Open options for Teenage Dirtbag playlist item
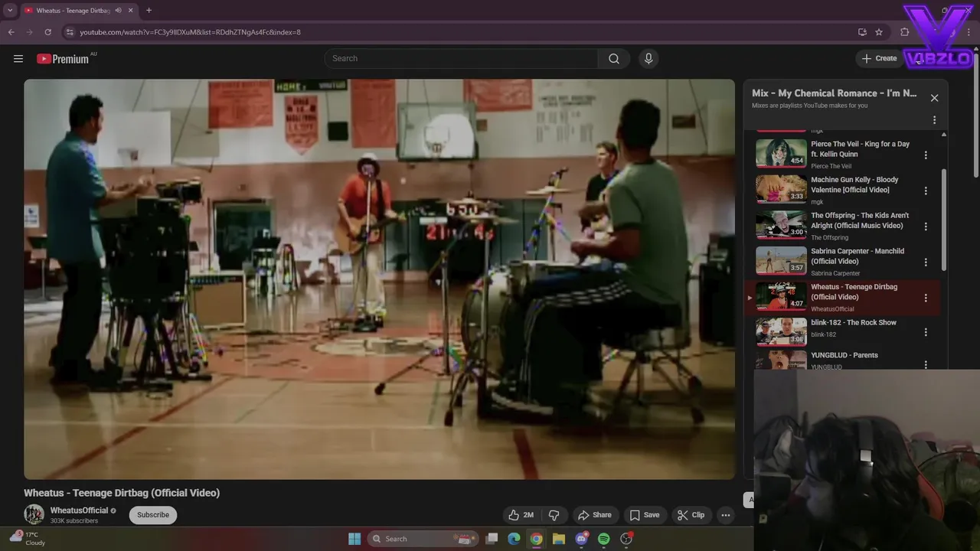980x551 pixels. click(926, 298)
